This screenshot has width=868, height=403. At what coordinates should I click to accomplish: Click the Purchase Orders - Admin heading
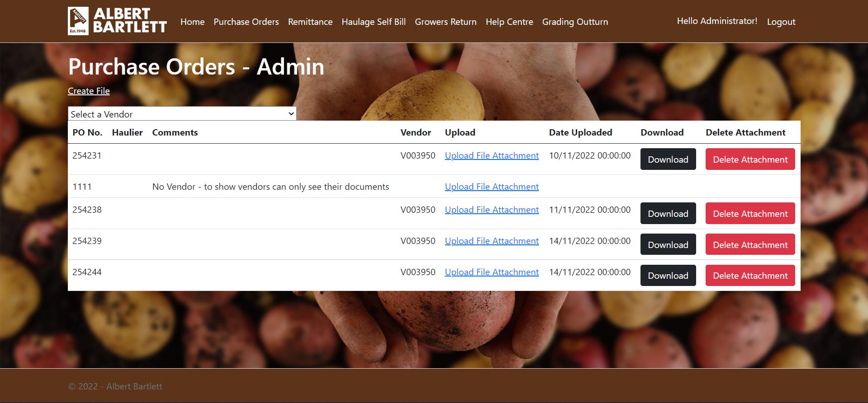196,66
